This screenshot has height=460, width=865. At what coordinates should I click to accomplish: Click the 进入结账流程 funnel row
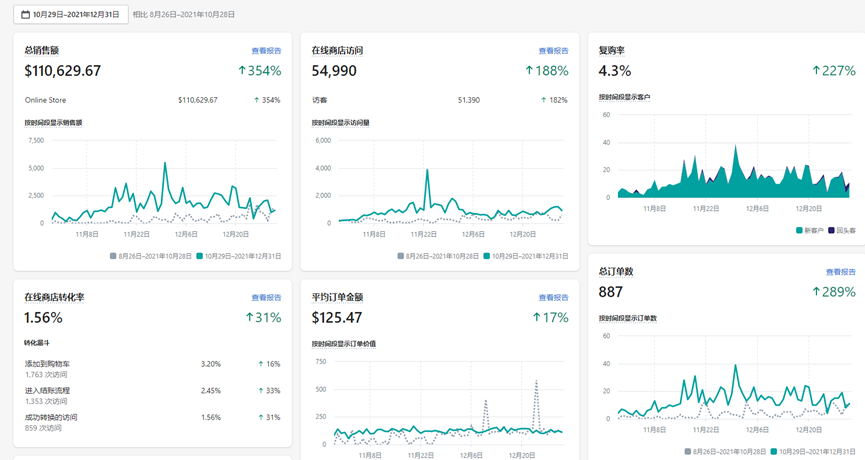152,395
